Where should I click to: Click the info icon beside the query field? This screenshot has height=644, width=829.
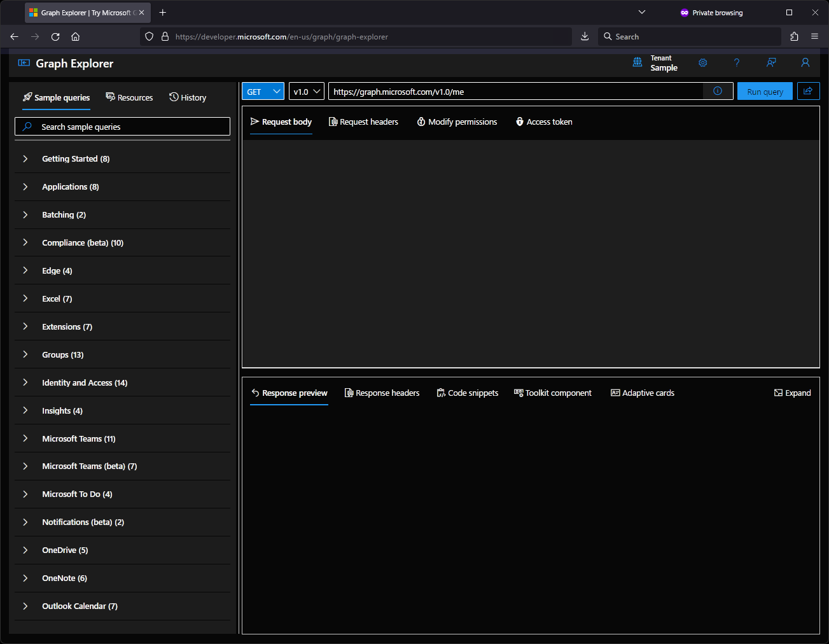point(718,91)
